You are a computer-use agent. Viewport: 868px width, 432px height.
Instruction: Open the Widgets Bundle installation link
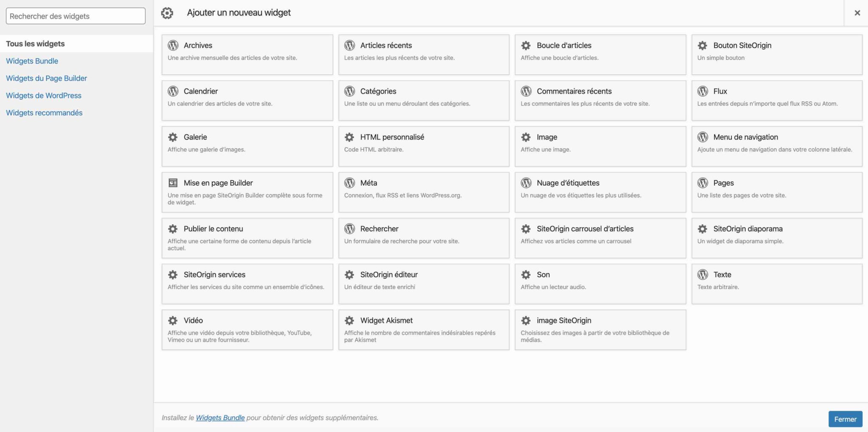coord(220,418)
